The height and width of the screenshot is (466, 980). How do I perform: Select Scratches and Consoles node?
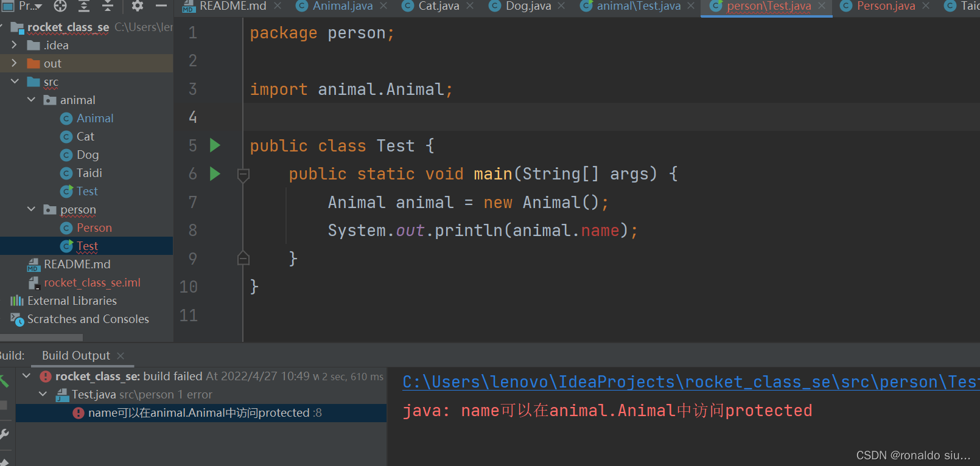(88, 319)
